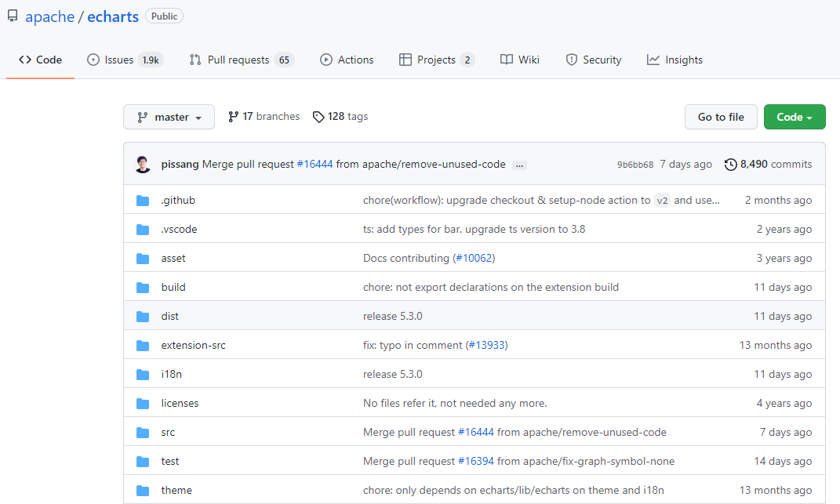Click the folder icon for test
Viewport: 840px width, 504px height.
click(143, 461)
